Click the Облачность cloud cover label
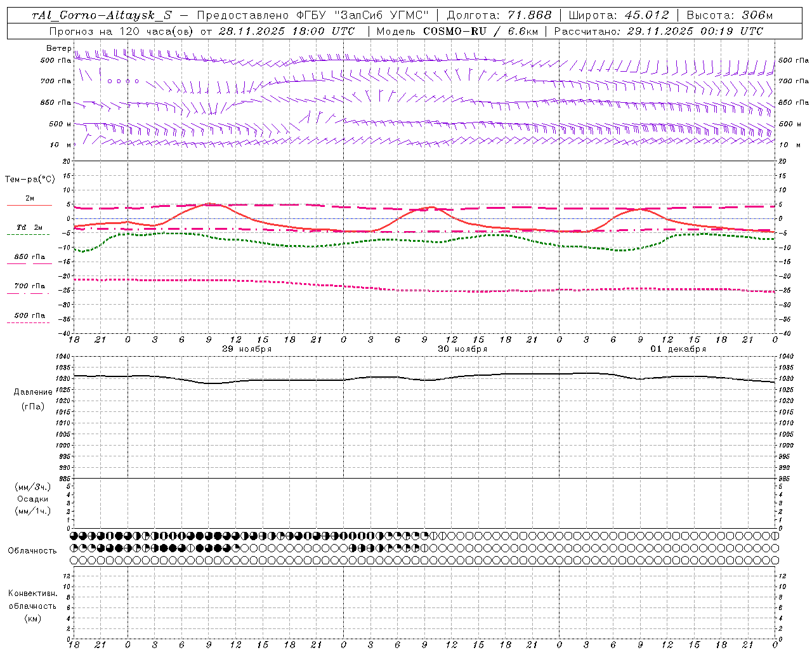Image resolution: width=812 pixels, height=650 pixels. point(32,551)
